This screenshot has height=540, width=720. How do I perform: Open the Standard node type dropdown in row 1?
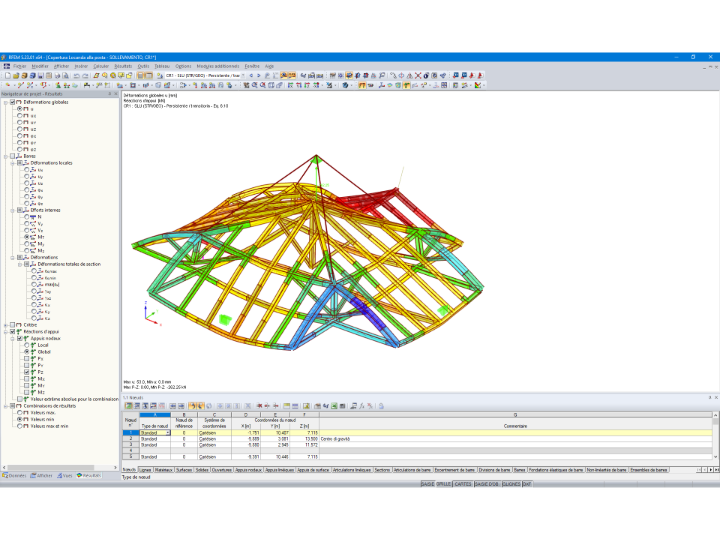pos(168,433)
